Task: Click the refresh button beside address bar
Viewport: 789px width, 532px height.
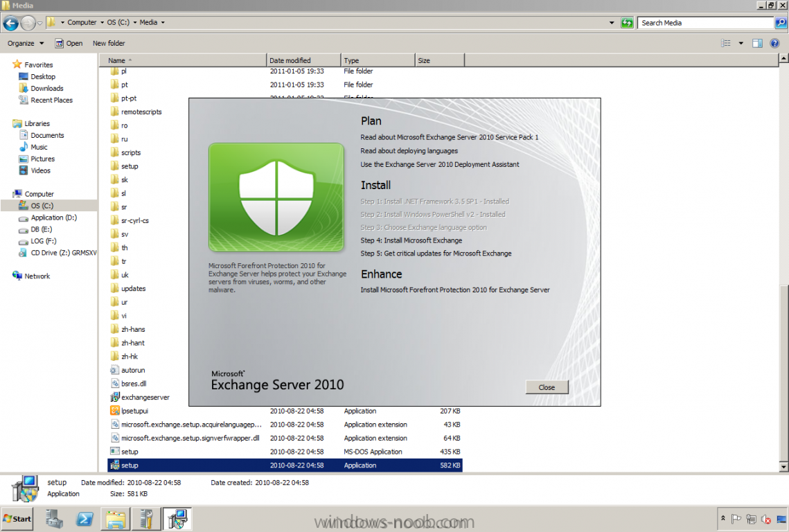Action: pyautogui.click(x=627, y=23)
